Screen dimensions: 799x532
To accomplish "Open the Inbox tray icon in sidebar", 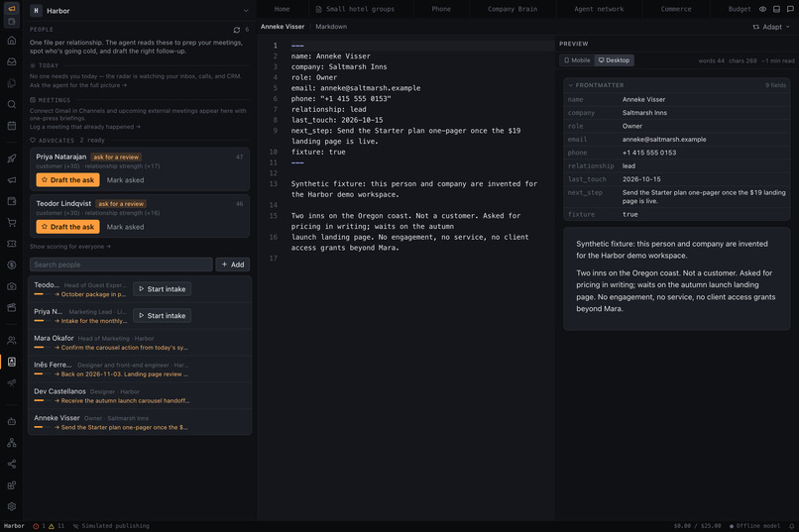I will pyautogui.click(x=12, y=61).
